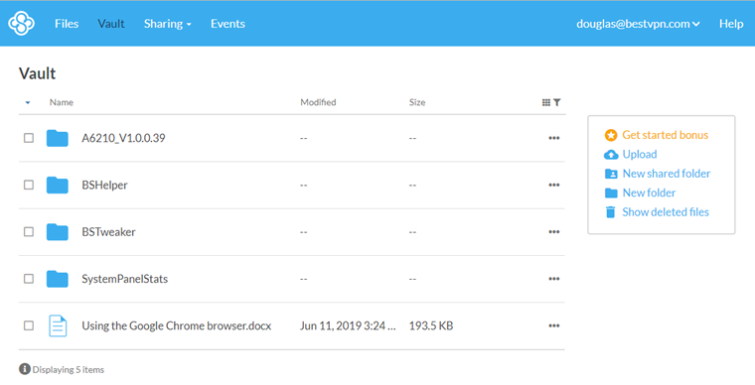Switch to grid view icon

pyautogui.click(x=546, y=103)
